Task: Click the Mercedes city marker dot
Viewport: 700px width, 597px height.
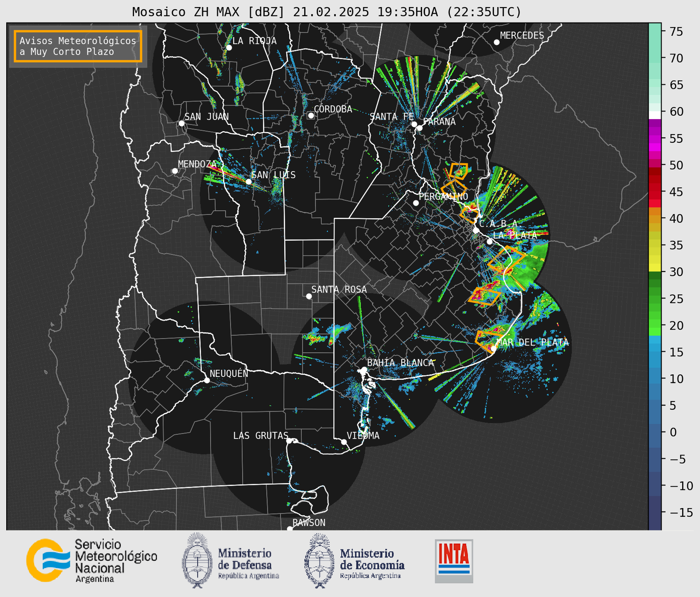Action: (x=497, y=42)
